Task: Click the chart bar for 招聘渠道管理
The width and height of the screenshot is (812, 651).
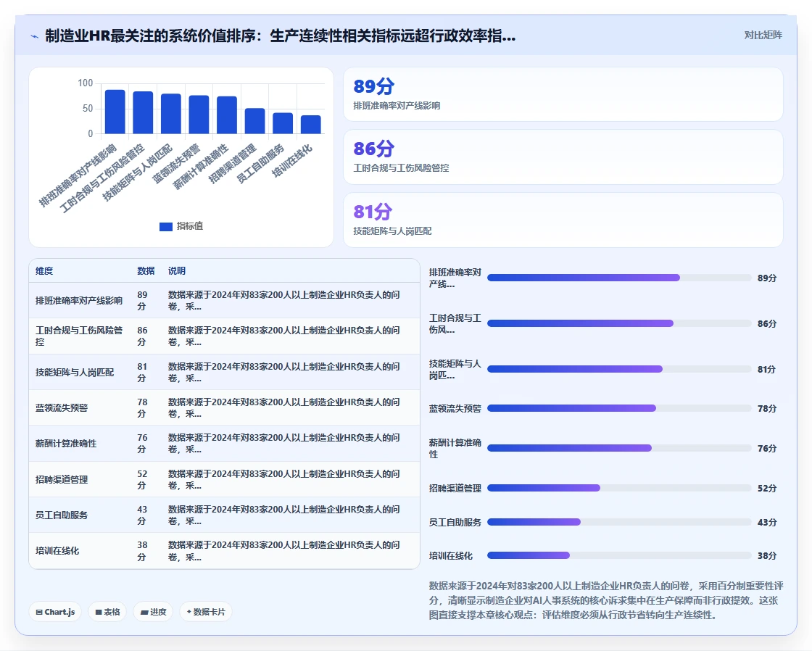Action: tap(254, 121)
